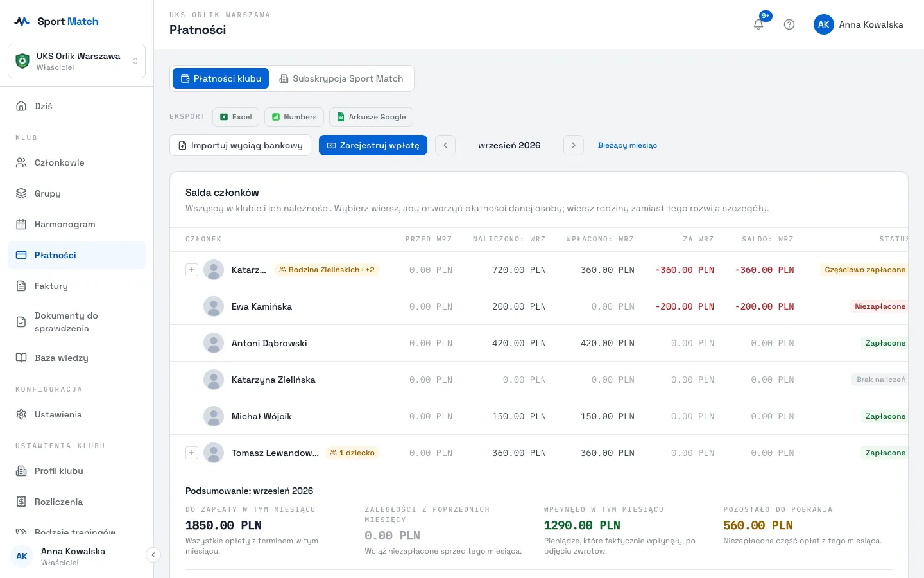Open Baza wiedzy in the sidebar
924x578 pixels.
pos(76,358)
